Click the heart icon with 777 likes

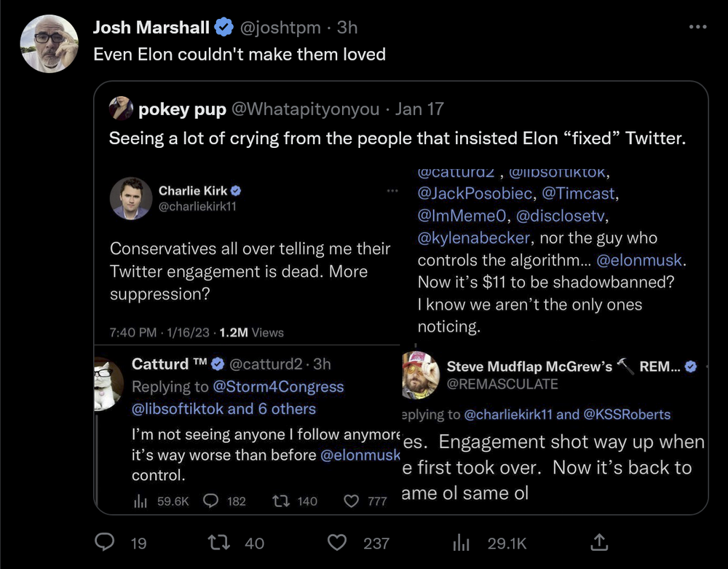pyautogui.click(x=351, y=501)
